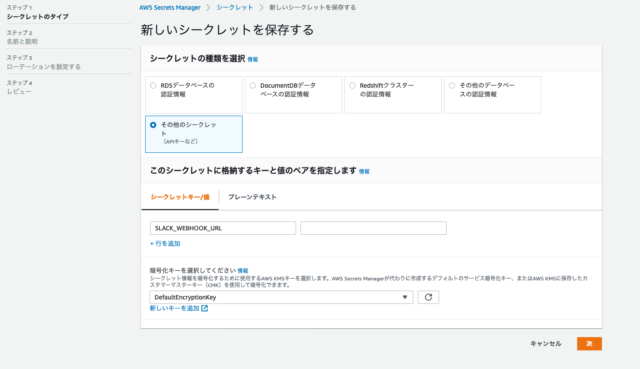Viewport: 640px width, 369px height.
Task: Open the シークレットキー/値 tab
Action: click(180, 197)
